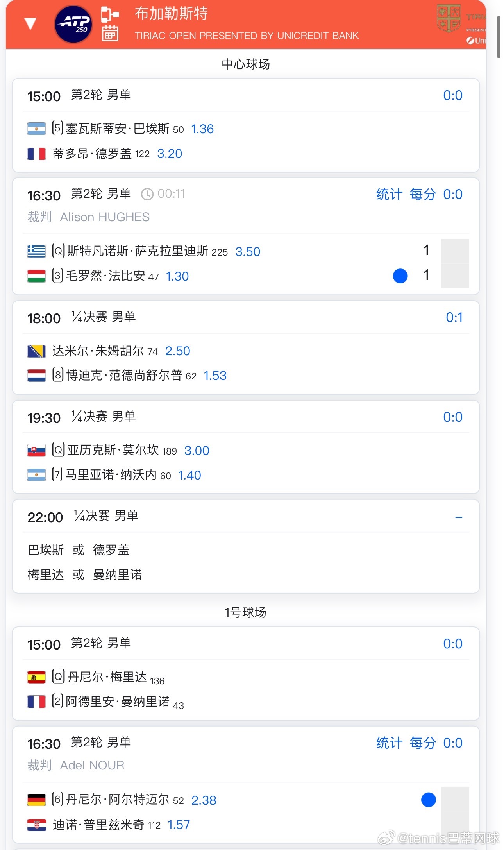Select odds 1.36 for 塞瓦斯蒂安·巴埃斯
The height and width of the screenshot is (850, 504).
pyautogui.click(x=202, y=129)
